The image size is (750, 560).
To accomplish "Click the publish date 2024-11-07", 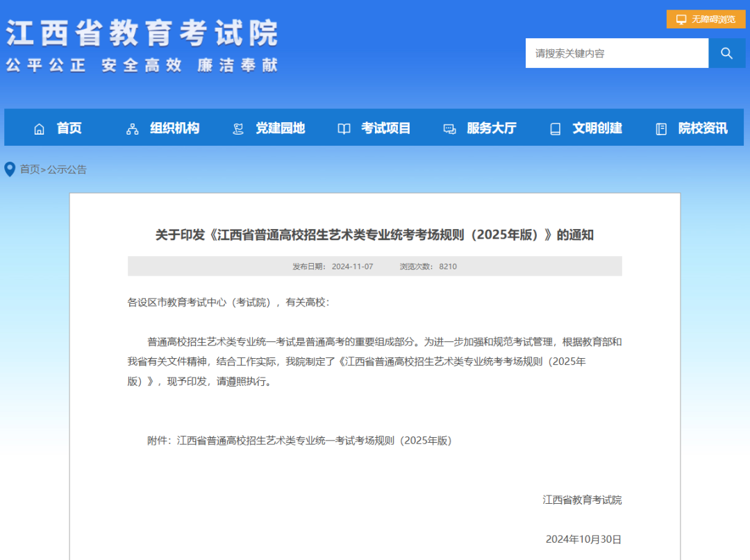I will point(352,266).
